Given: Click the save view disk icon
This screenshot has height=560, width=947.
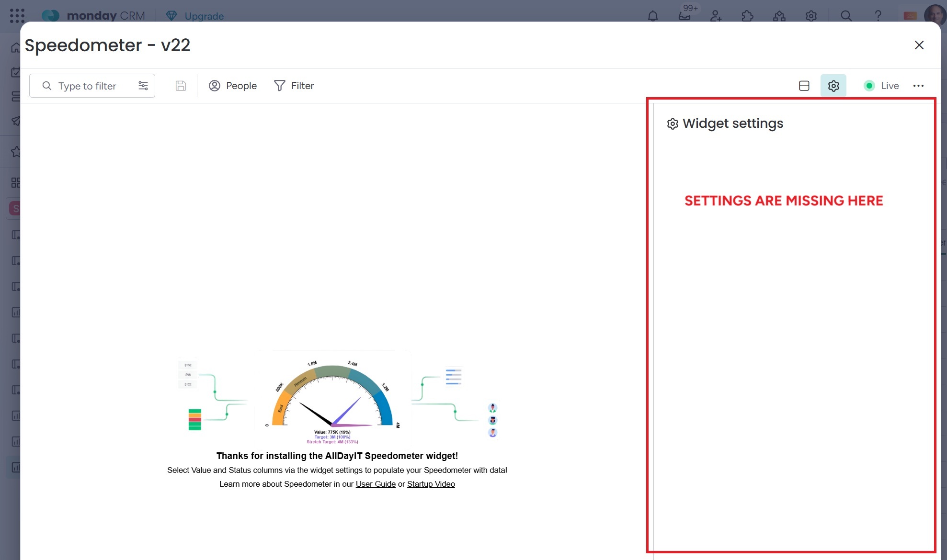Looking at the screenshot, I should point(181,86).
